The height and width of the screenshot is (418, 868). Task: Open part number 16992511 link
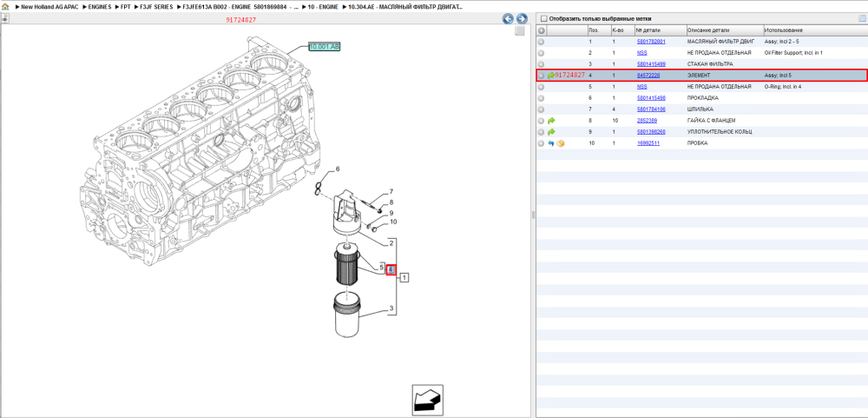pos(648,143)
